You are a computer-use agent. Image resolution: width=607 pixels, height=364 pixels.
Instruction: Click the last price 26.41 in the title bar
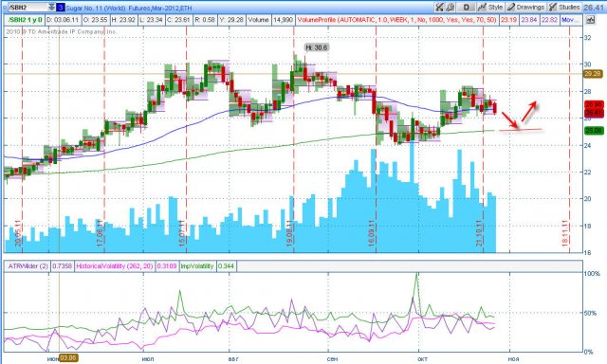point(594,7)
